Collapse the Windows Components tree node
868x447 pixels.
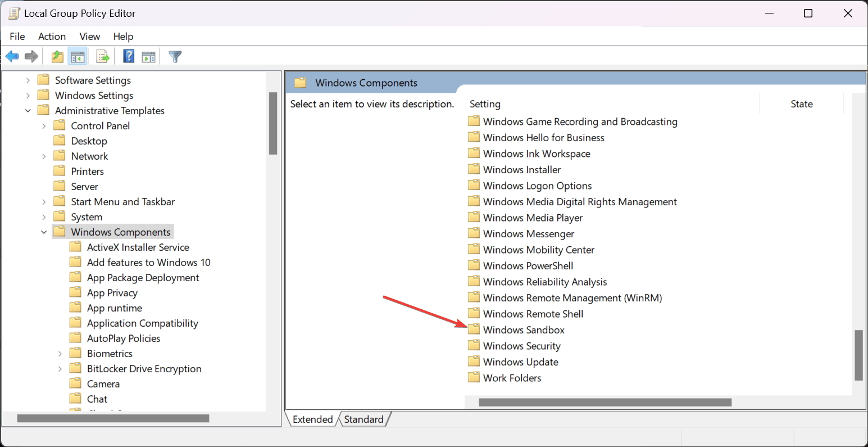tap(44, 232)
